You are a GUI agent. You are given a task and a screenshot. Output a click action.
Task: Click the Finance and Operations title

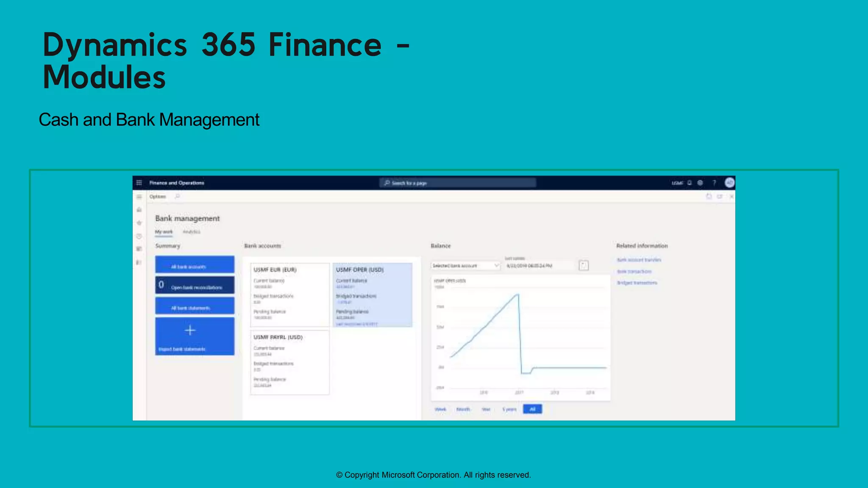(x=177, y=183)
